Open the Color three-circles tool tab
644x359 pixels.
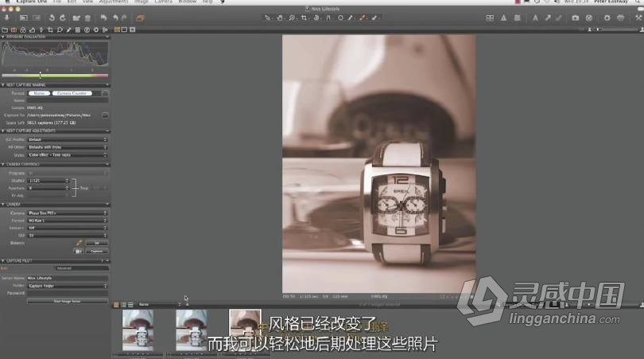coord(23,29)
